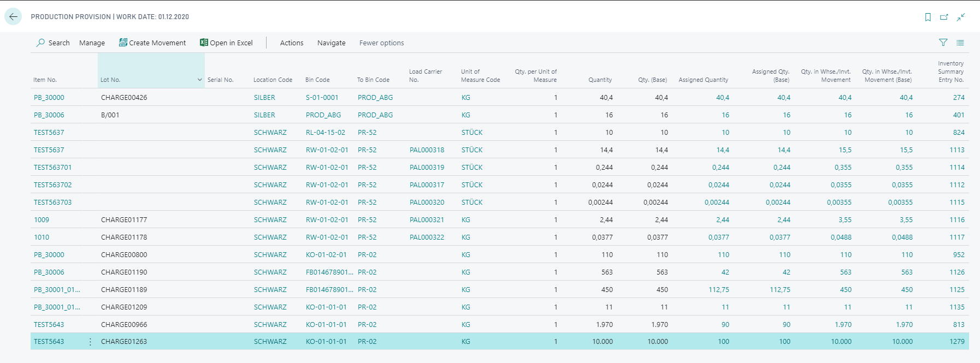Open page in new window icon
The image size is (980, 363).
pos(944,17)
